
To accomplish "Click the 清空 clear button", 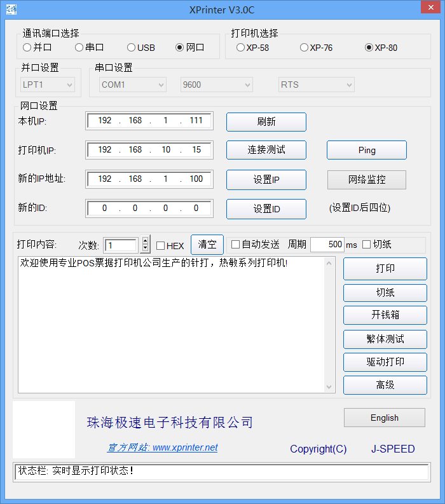I will 207,245.
